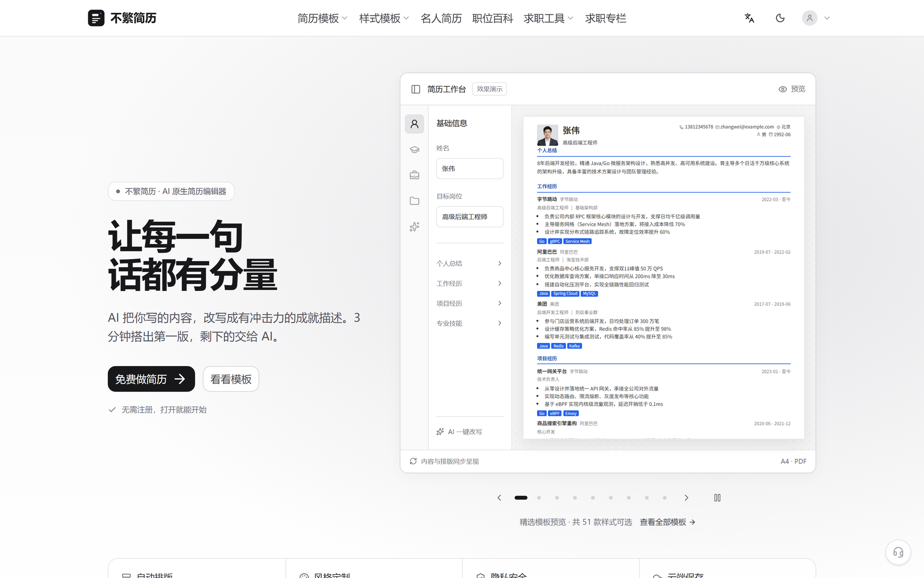Click the 效果演示 badge
924x578 pixels.
click(489, 89)
